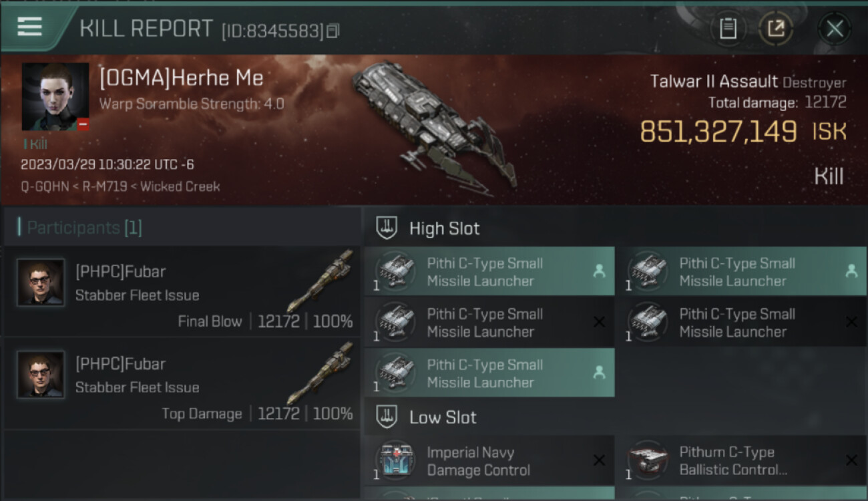Collapse the Low Slot section
The image size is (868, 501).
pos(387,417)
